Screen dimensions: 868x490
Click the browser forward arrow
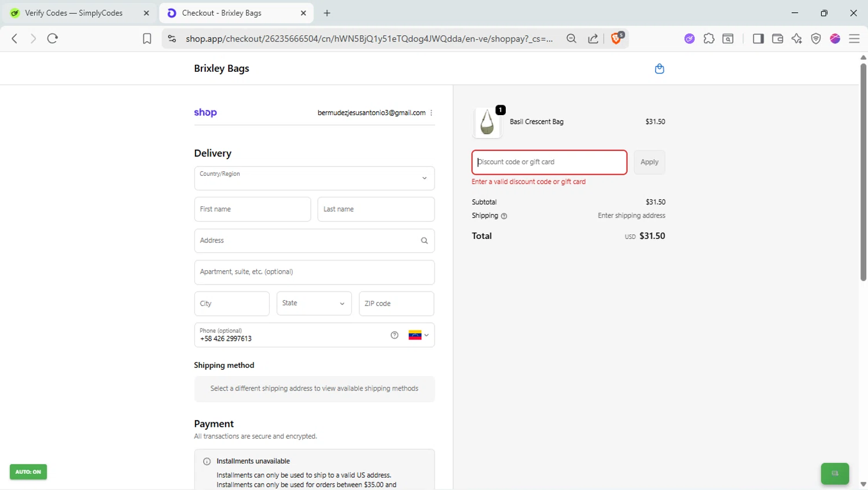33,39
